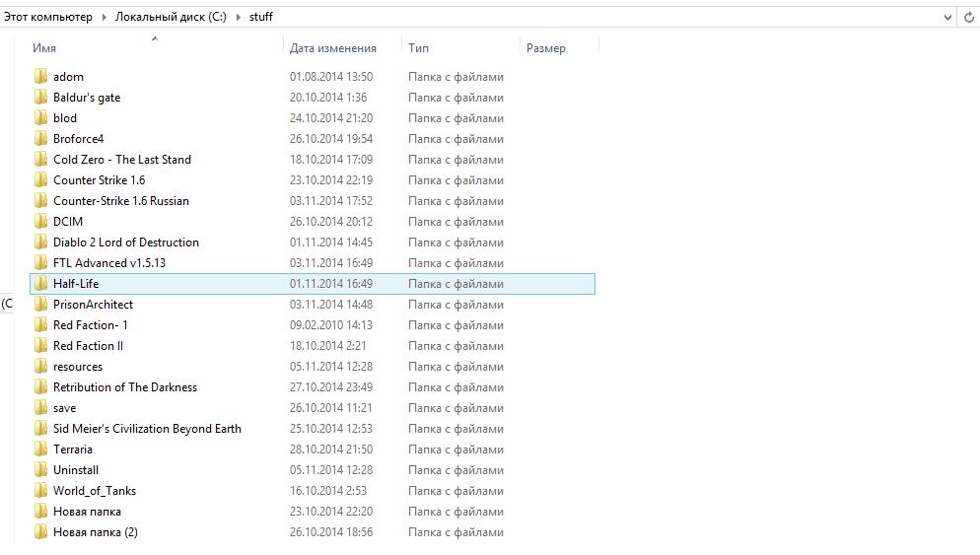Image resolution: width=980 pixels, height=555 pixels.
Task: Click the date '16.10.2014 2:53'
Action: [x=328, y=491]
